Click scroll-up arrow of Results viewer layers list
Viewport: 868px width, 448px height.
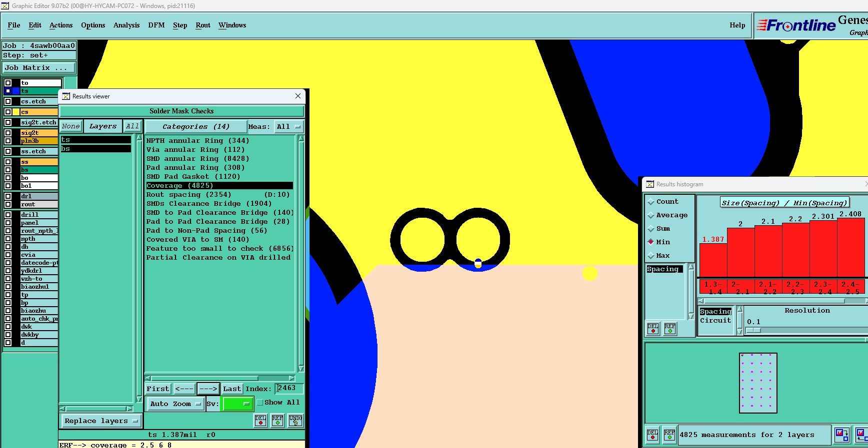pos(139,138)
